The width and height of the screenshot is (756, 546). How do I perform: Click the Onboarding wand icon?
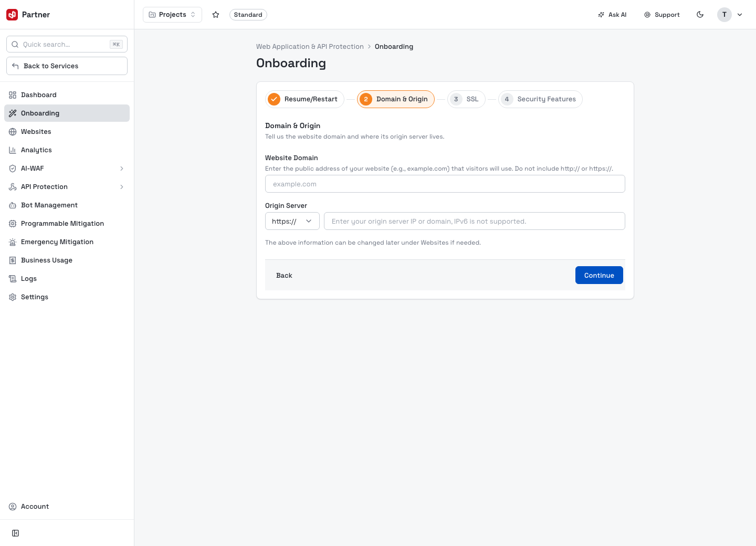point(13,113)
